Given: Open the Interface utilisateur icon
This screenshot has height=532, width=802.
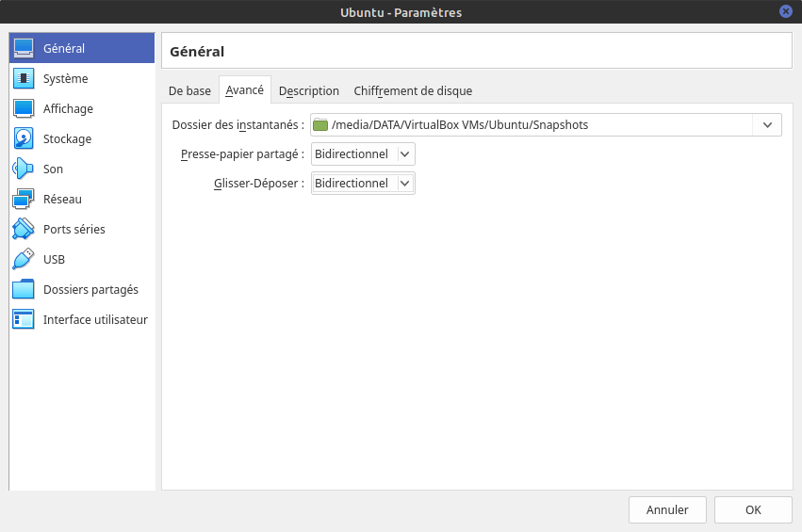Looking at the screenshot, I should pos(24,319).
